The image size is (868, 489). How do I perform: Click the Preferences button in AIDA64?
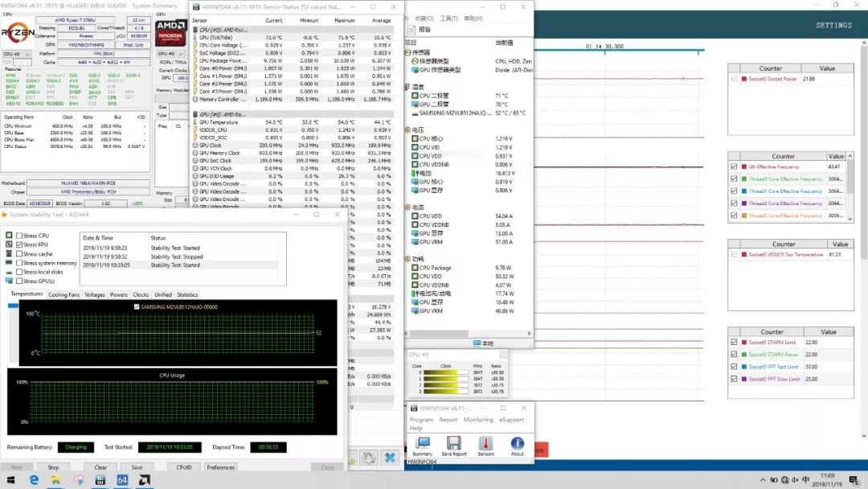220,467
